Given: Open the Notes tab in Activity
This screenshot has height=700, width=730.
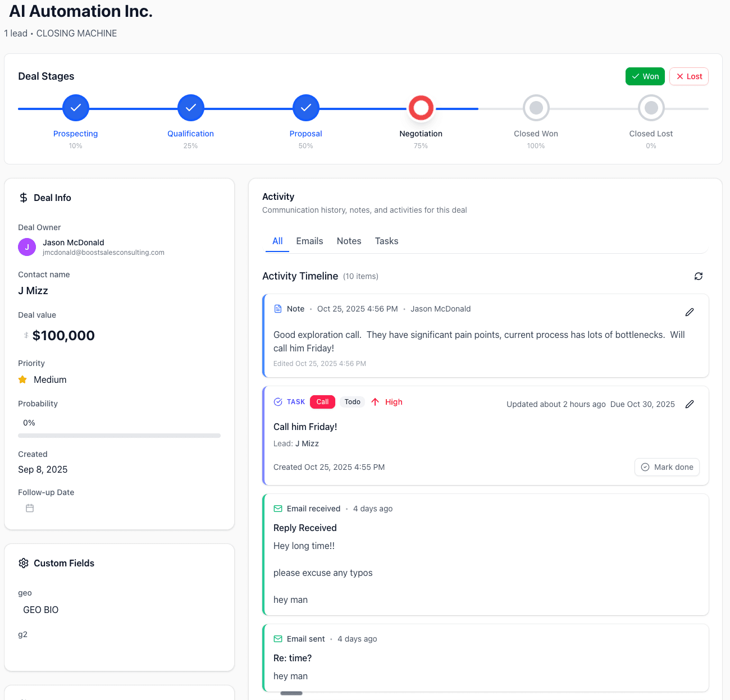Looking at the screenshot, I should [x=349, y=241].
